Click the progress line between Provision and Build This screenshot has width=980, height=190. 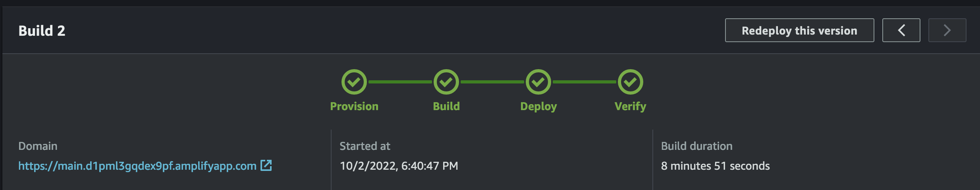click(400, 82)
